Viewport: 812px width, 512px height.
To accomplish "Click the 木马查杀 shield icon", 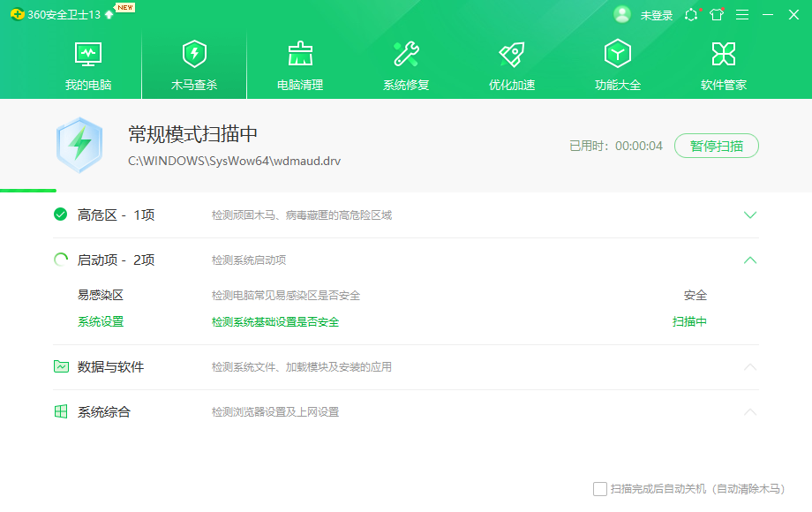I will (194, 55).
